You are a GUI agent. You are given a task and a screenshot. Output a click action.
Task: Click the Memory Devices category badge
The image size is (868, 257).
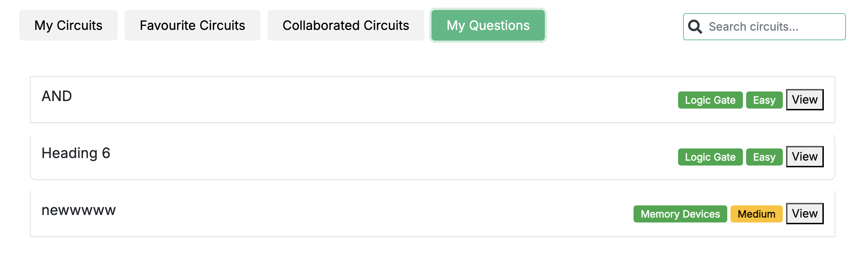point(680,214)
